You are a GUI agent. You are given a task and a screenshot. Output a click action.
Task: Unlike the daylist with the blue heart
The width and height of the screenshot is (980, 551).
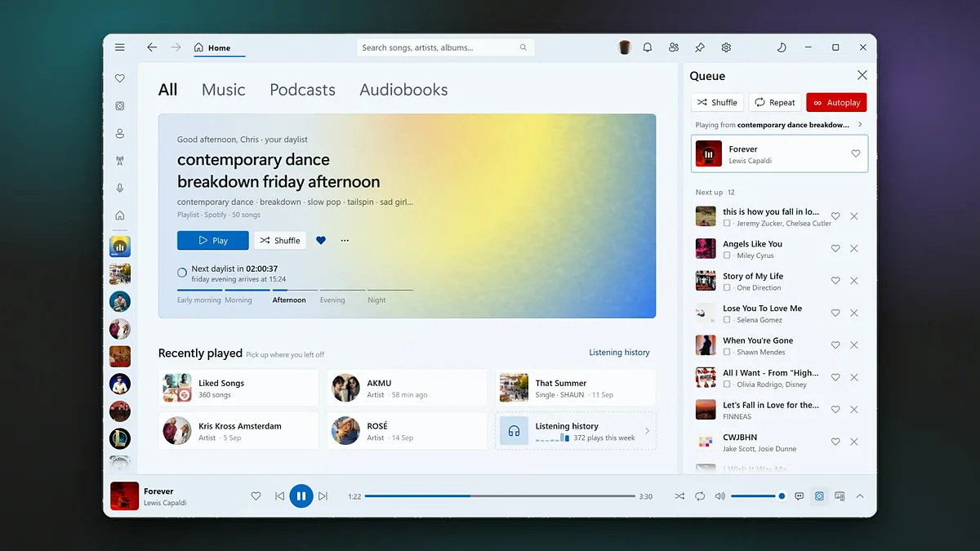coord(321,241)
